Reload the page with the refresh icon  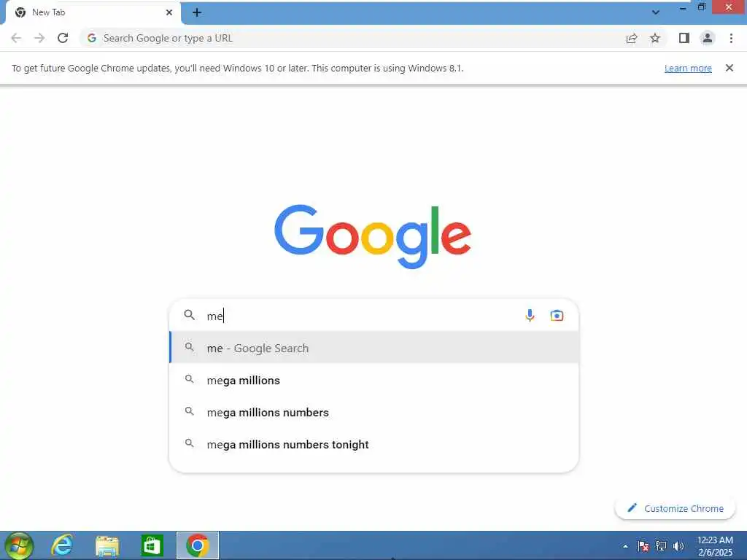pos(63,38)
